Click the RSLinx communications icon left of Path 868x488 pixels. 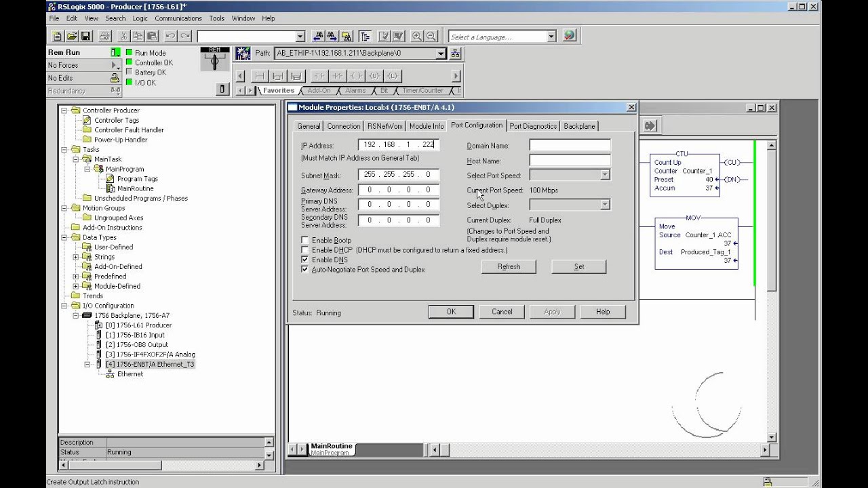click(x=243, y=53)
